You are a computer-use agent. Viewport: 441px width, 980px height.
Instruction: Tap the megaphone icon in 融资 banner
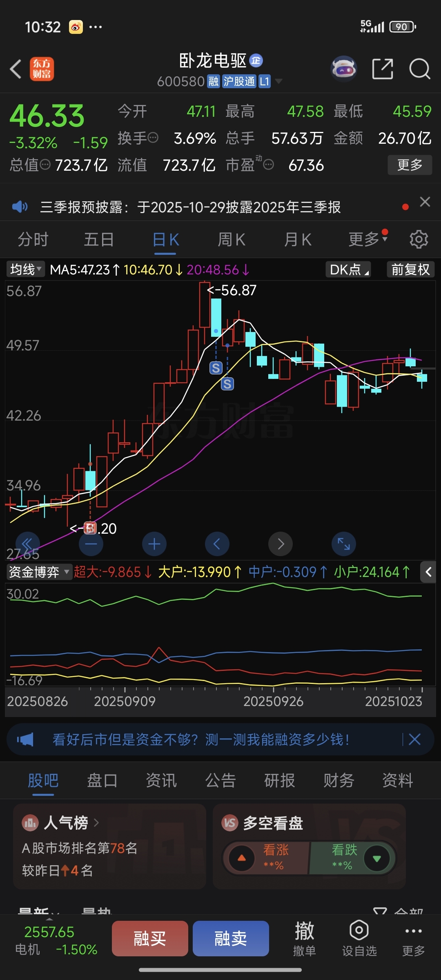25,739
